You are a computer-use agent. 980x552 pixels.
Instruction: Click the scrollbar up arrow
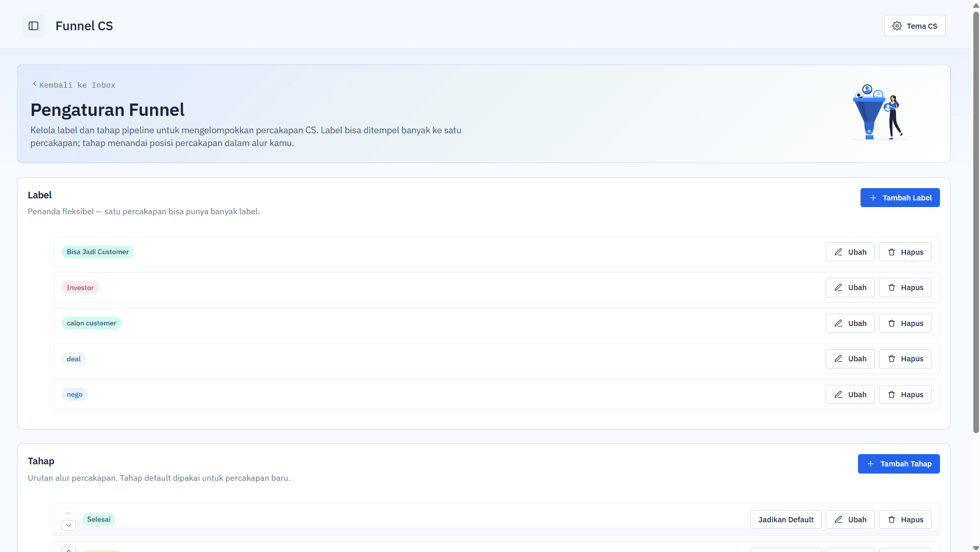[976, 5]
